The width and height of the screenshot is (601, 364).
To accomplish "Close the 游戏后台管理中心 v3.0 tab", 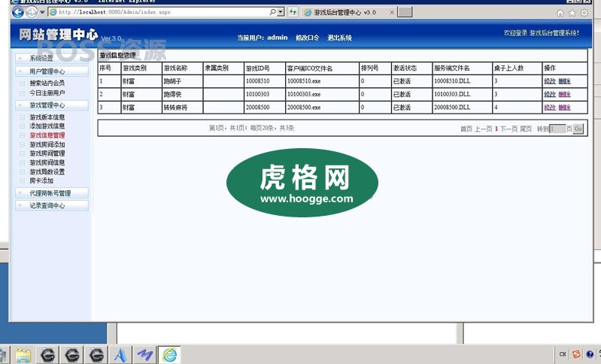I will click(x=392, y=12).
